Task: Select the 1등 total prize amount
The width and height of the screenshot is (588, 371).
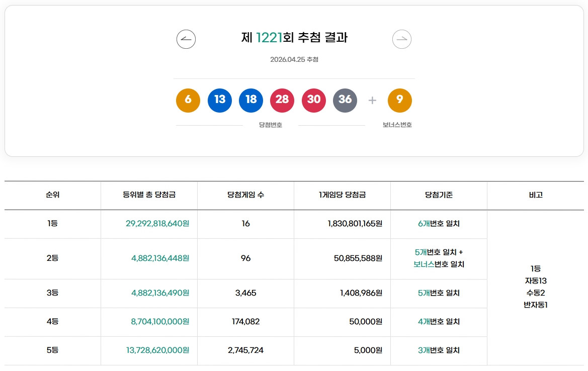Action: pyautogui.click(x=149, y=223)
